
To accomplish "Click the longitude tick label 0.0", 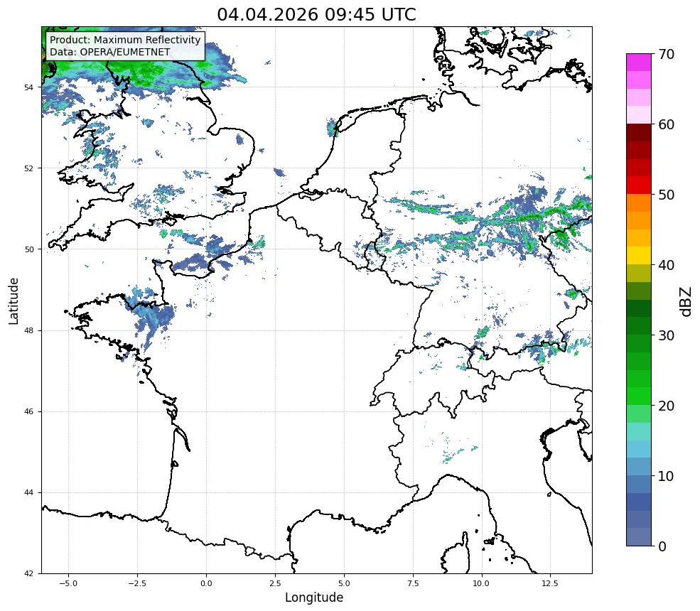I will click(206, 583).
